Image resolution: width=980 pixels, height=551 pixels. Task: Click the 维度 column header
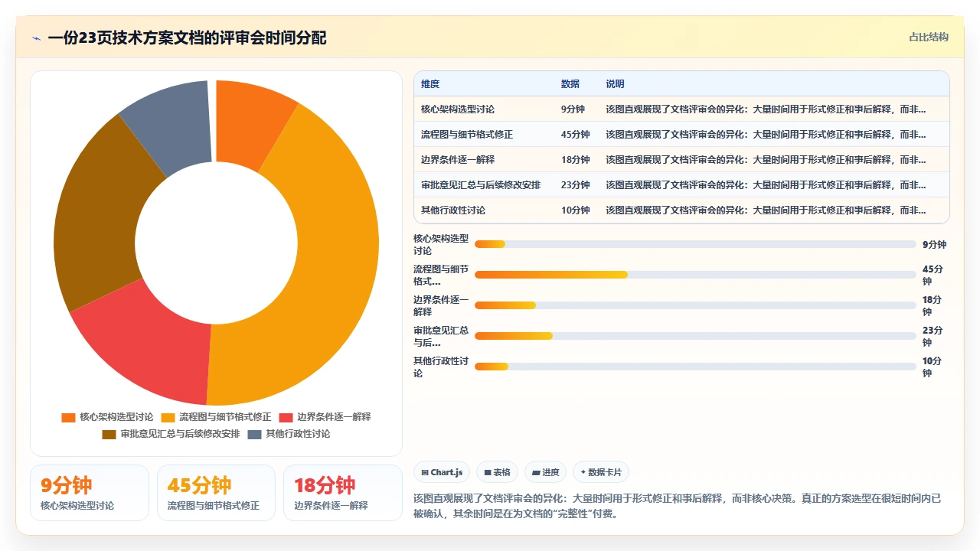click(430, 84)
